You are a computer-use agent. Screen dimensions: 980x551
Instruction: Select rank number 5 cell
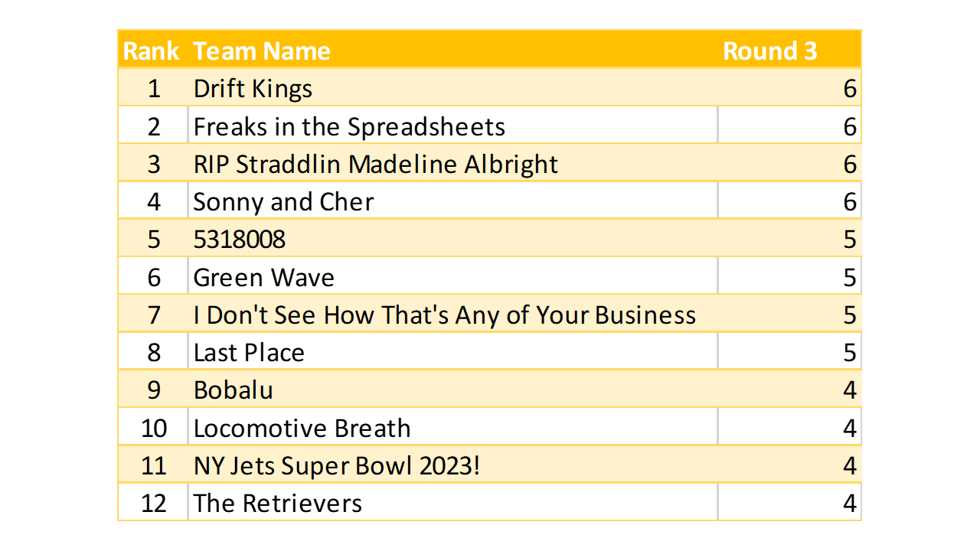click(154, 240)
